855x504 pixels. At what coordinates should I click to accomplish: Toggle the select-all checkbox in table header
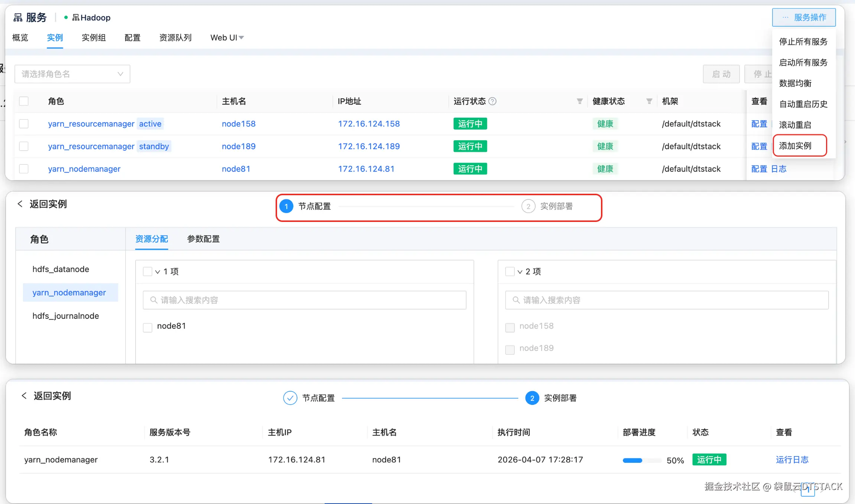pos(24,101)
